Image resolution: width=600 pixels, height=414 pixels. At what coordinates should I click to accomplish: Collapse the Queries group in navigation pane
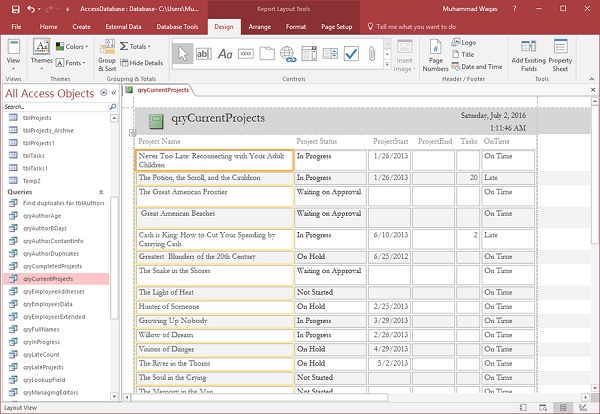(100, 190)
